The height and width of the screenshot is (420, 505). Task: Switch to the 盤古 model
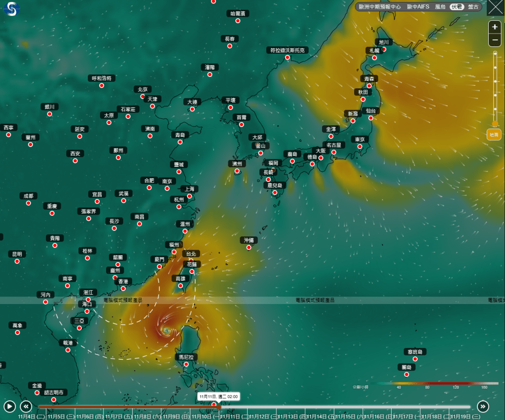click(x=473, y=7)
